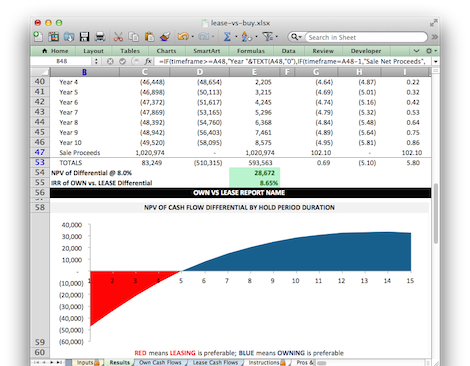Select the Format Painter brush icon
The image size is (470, 366).
click(x=165, y=37)
